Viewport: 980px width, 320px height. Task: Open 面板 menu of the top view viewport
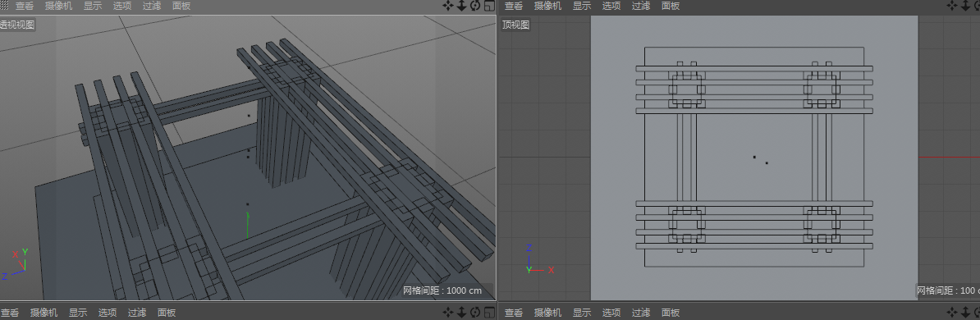coord(670,7)
